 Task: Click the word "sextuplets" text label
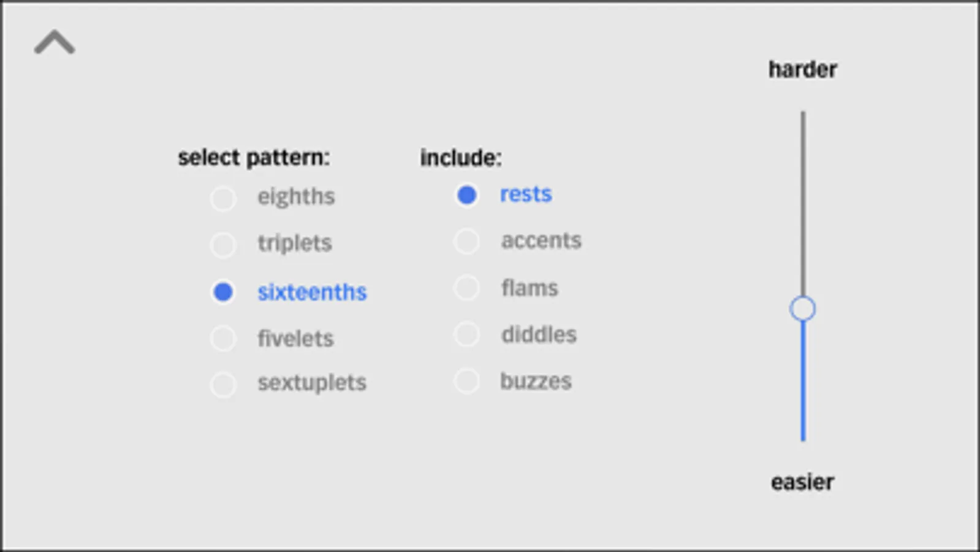coord(312,383)
